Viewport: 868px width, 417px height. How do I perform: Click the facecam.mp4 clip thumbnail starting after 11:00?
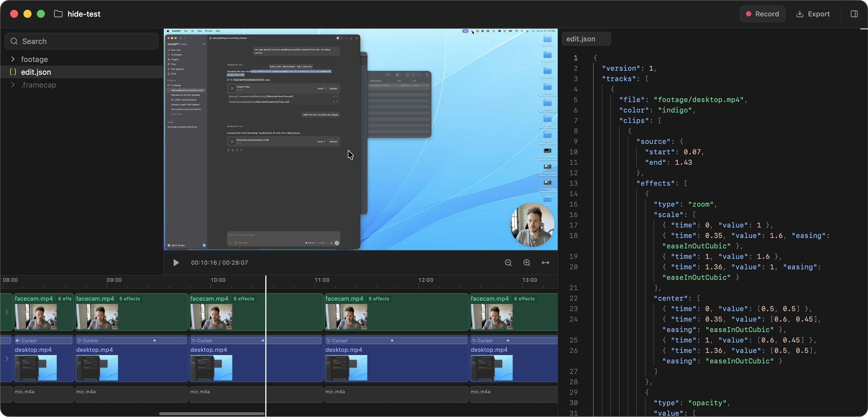click(x=346, y=317)
